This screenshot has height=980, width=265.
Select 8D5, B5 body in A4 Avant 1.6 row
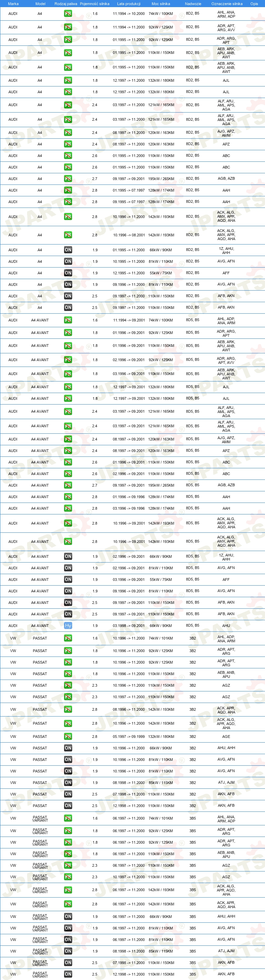pos(193,320)
